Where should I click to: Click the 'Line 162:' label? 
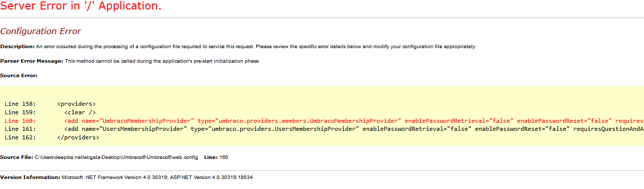point(20,138)
